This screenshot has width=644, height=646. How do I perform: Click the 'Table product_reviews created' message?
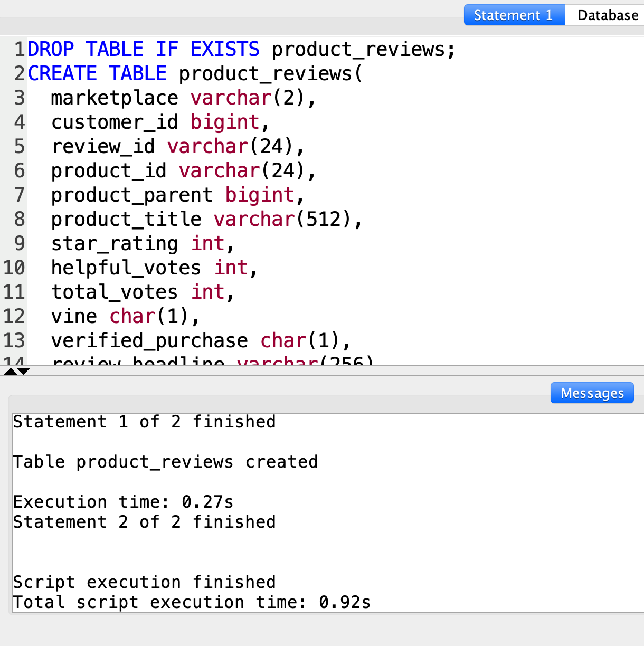tap(165, 461)
